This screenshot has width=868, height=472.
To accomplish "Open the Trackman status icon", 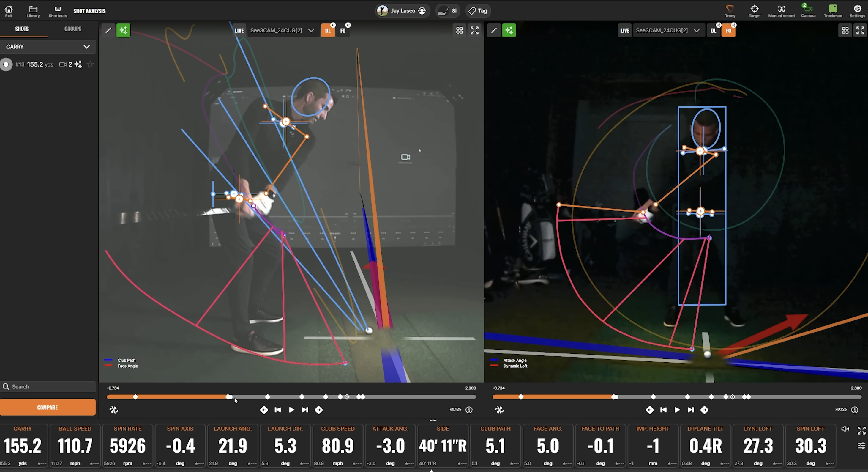I will tap(833, 11).
